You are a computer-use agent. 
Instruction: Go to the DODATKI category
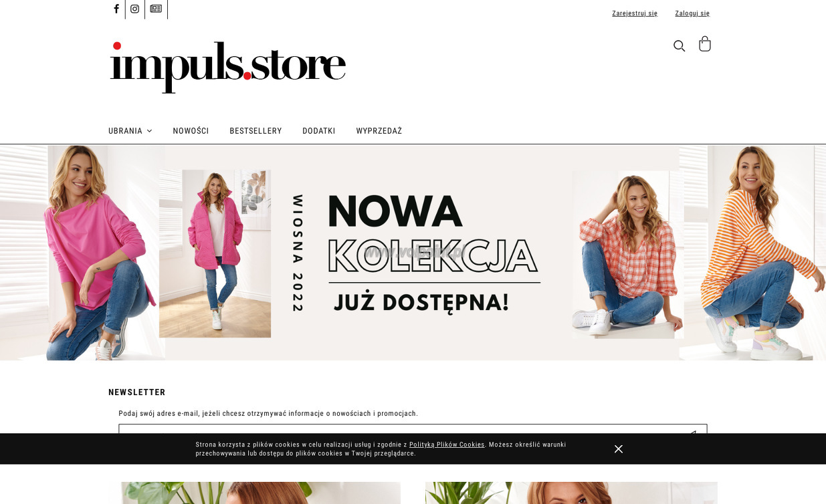coord(319,131)
